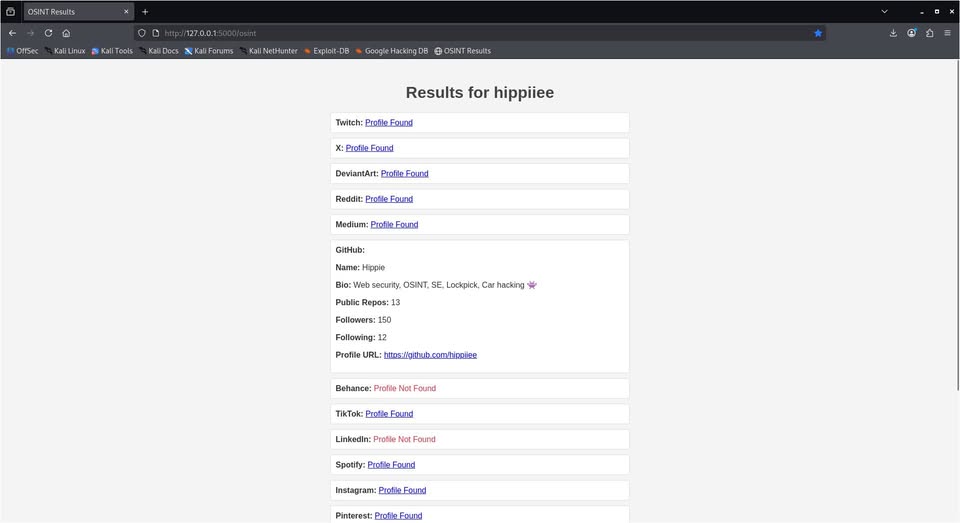Open Medium Profile Found link
Viewport: 960px width, 523px height.
pyautogui.click(x=394, y=225)
